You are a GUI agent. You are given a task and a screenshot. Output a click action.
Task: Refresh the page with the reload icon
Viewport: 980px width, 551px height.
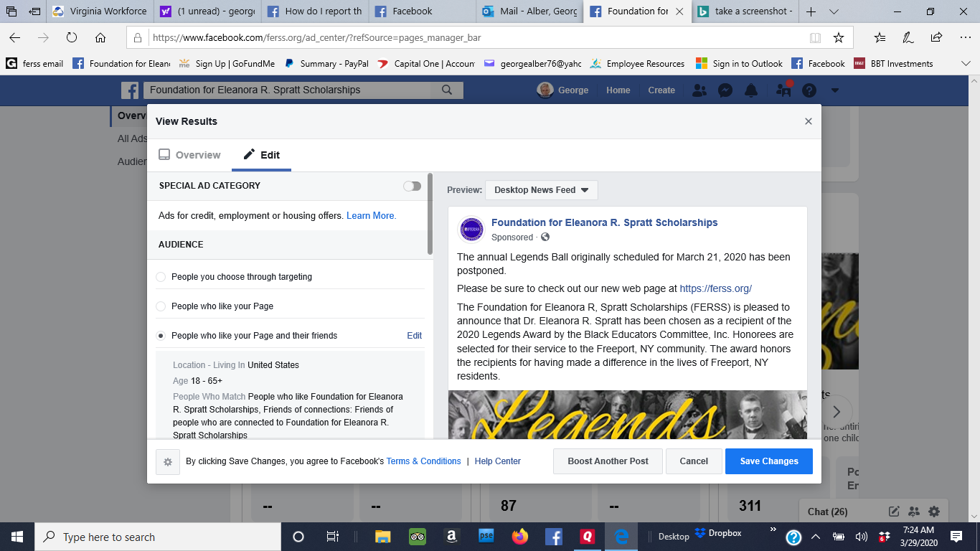(x=72, y=37)
